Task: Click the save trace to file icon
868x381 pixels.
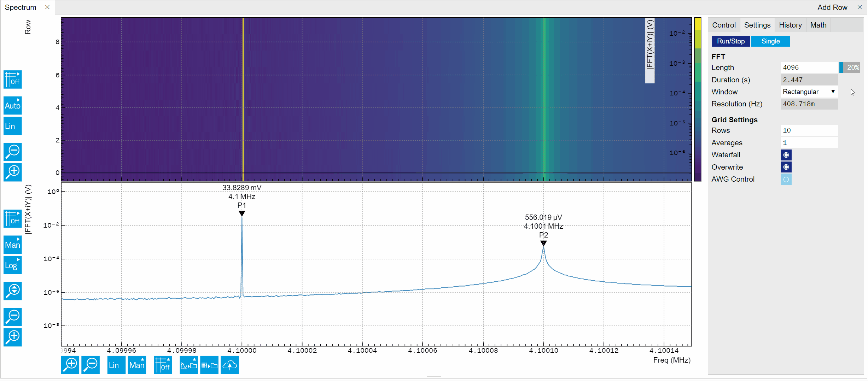Action: [x=189, y=365]
